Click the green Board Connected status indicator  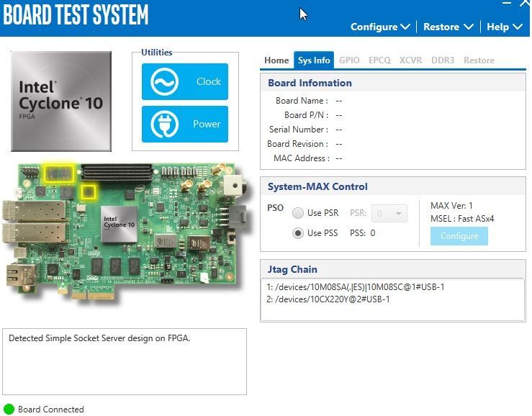9,410
